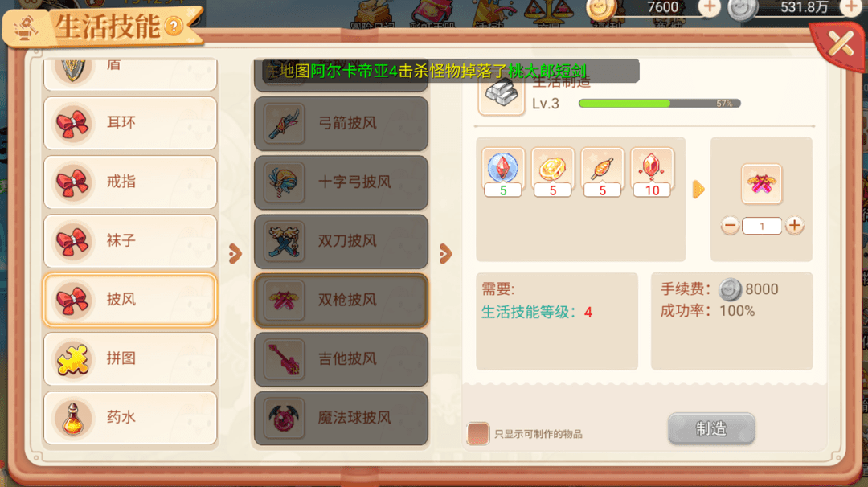Click the Lv.3 experience progress bar
The image size is (868, 487).
[x=659, y=104]
